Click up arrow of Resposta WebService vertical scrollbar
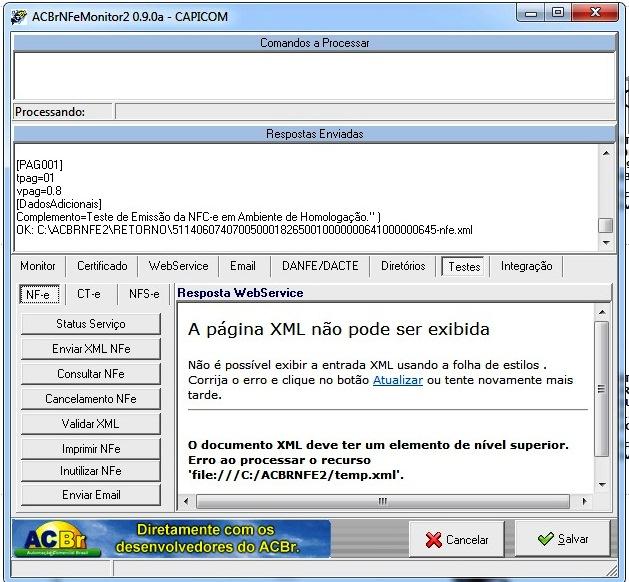Screen dimensions: 629x582 602,312
